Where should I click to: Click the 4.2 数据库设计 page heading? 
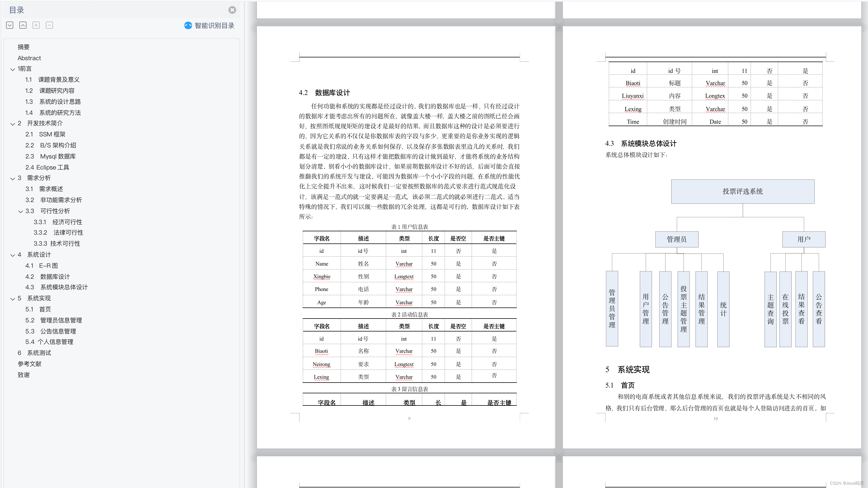324,93
